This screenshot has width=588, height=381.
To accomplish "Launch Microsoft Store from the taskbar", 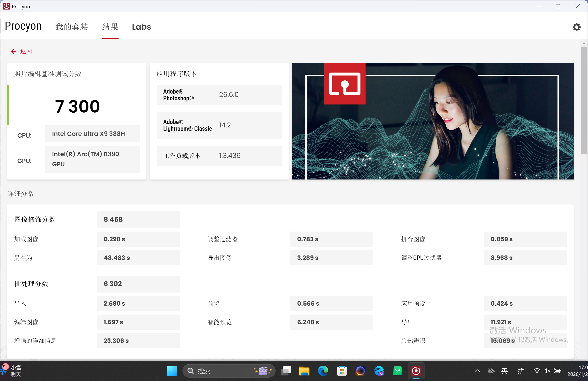I will pyautogui.click(x=342, y=371).
